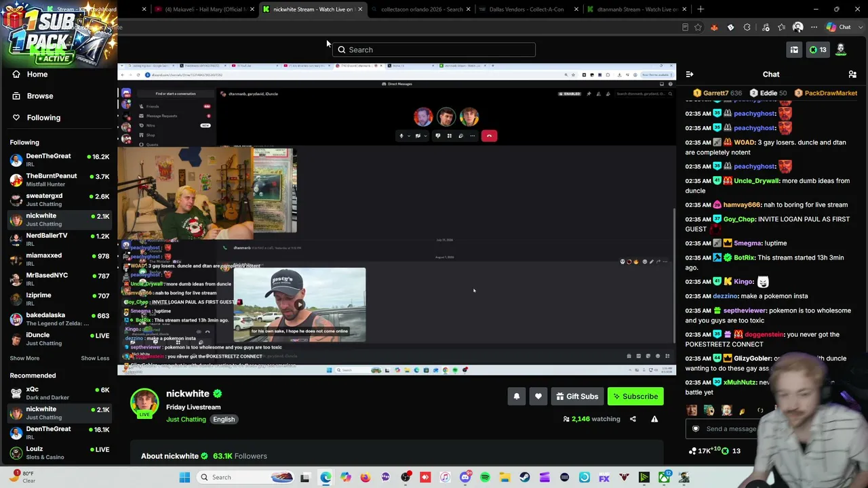The image size is (868, 488).
Task: Open a new browser tab
Action: click(x=701, y=9)
